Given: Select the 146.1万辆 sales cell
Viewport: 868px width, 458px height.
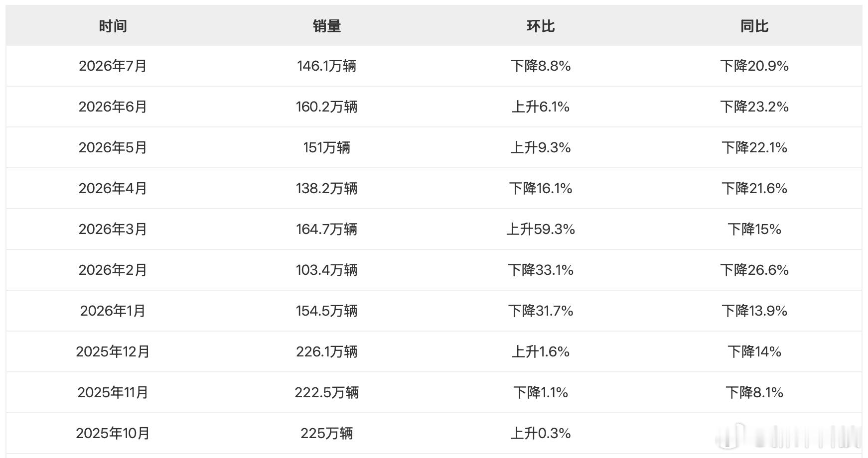Looking at the screenshot, I should (x=326, y=66).
